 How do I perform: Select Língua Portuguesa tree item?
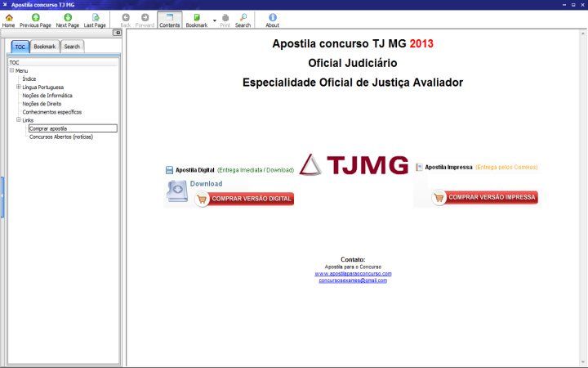click(x=43, y=88)
